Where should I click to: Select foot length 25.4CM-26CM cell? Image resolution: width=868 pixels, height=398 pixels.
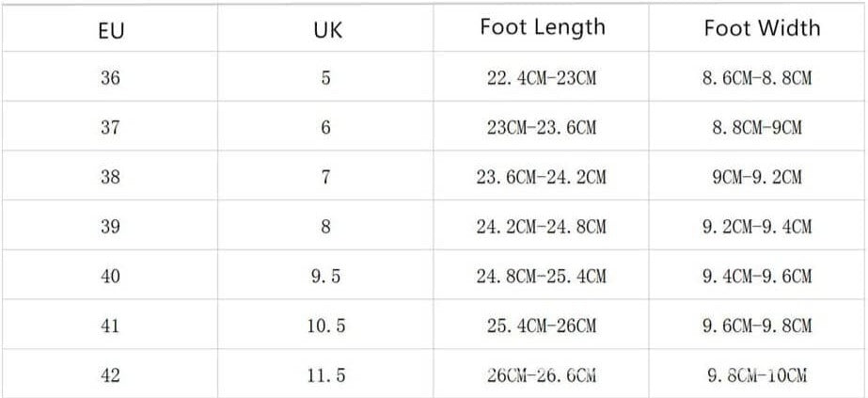[542, 326]
